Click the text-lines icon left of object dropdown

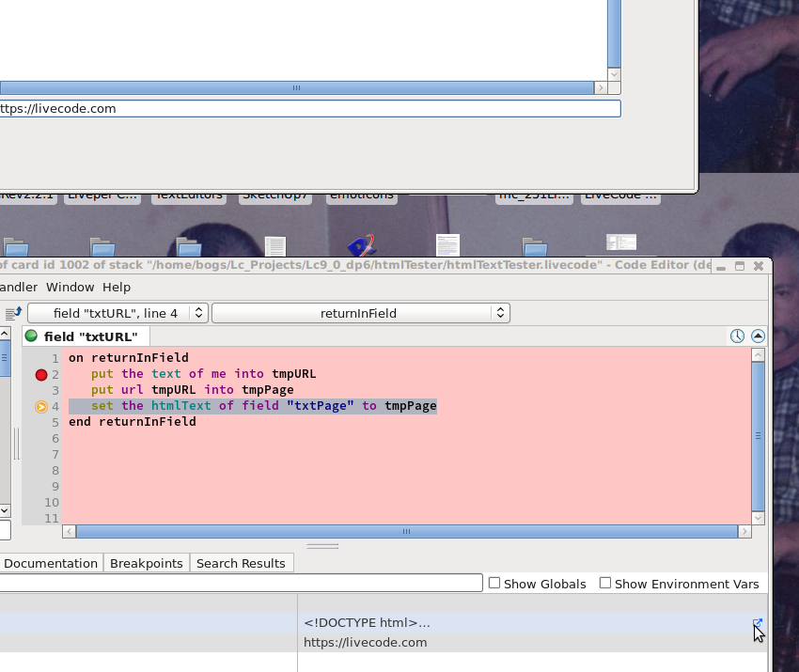[x=13, y=313]
